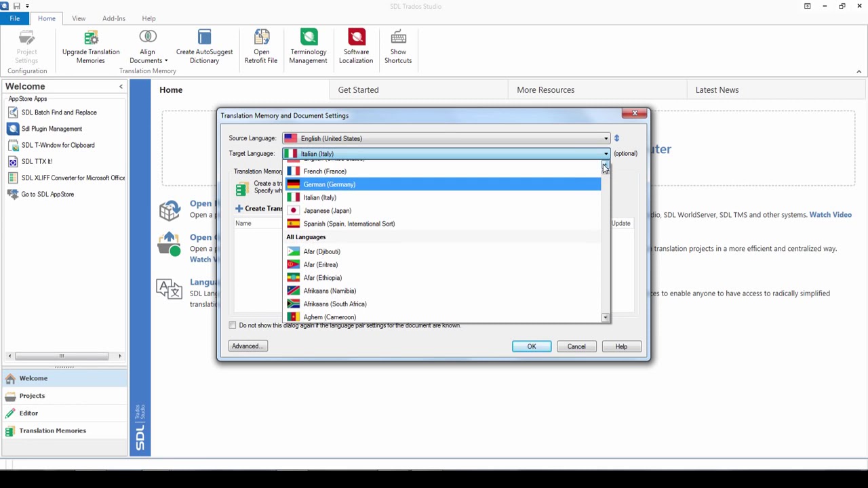Open SDL XLIFF Converter for Microsoft Office
The width and height of the screenshot is (868, 488).
tap(73, 178)
